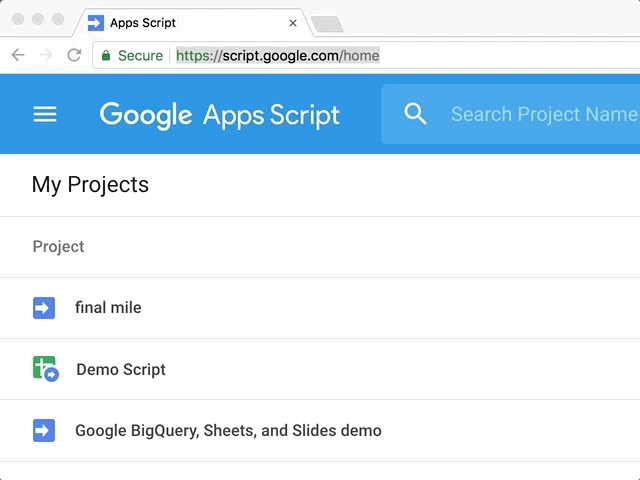Click the BigQuery demo project icon

[x=44, y=431]
